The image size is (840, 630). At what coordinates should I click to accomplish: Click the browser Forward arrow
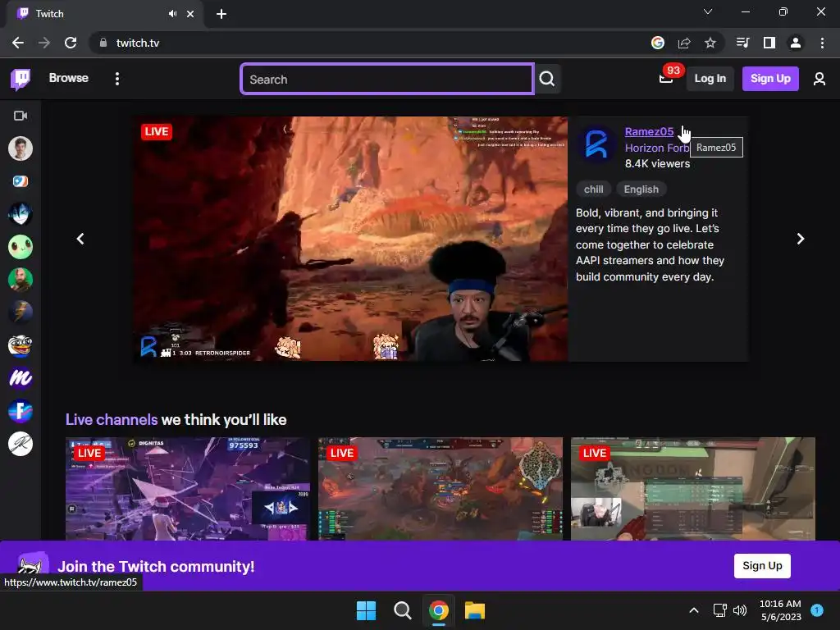tap(44, 43)
